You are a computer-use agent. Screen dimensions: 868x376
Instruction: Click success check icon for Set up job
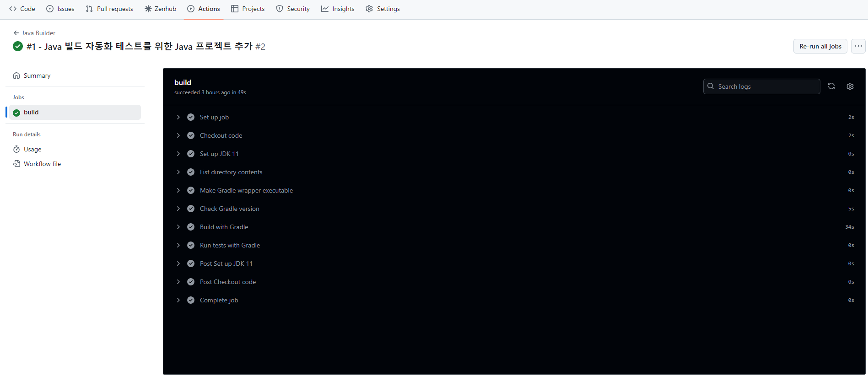(191, 117)
